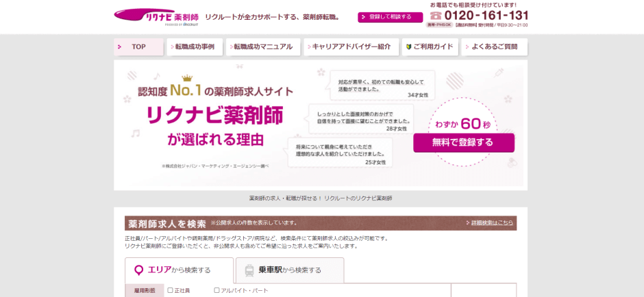The height and width of the screenshot is (297, 644).
Task: Click the 無料で登録する button
Action: [x=464, y=143]
